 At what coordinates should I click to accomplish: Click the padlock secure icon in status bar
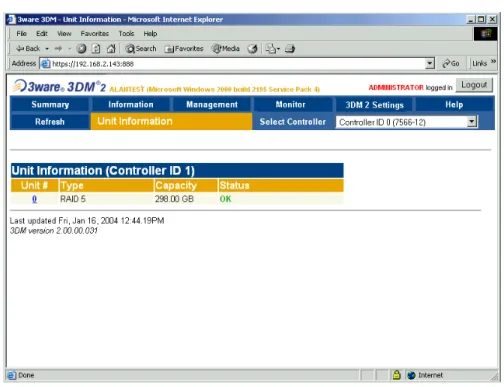pos(396,375)
